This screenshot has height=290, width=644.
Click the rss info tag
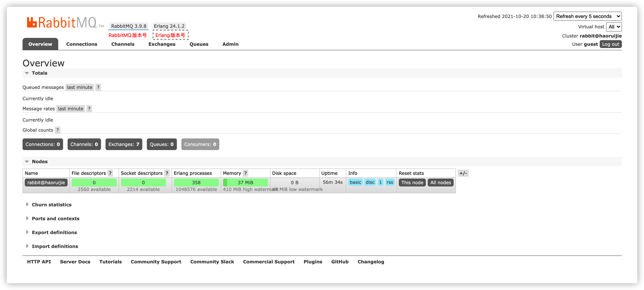[x=390, y=182]
